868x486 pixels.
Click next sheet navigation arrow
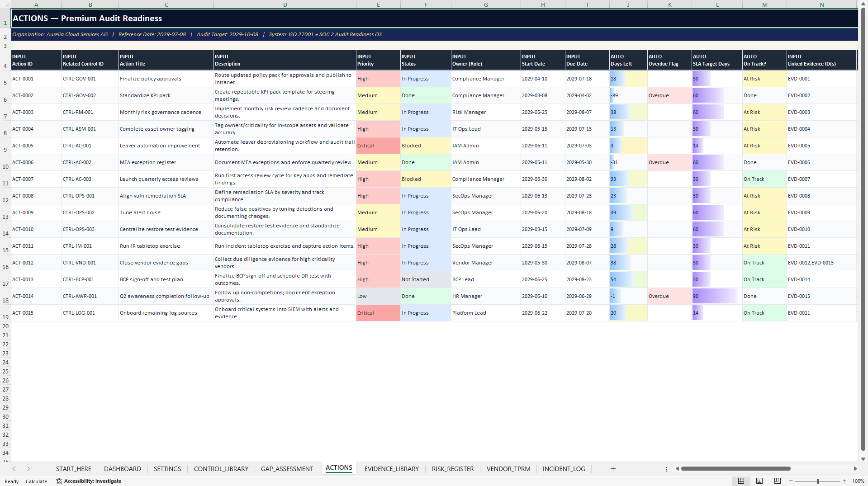tap(28, 469)
